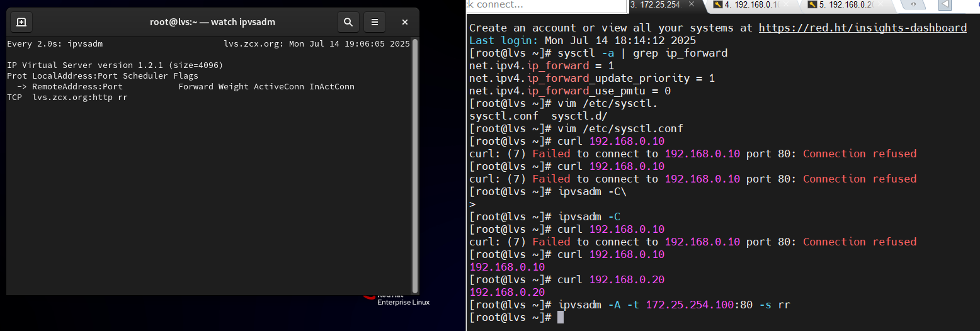
Task: Click 'net.ipv4.ip_forward_use_pmtu = 0' line
Action: [x=570, y=91]
